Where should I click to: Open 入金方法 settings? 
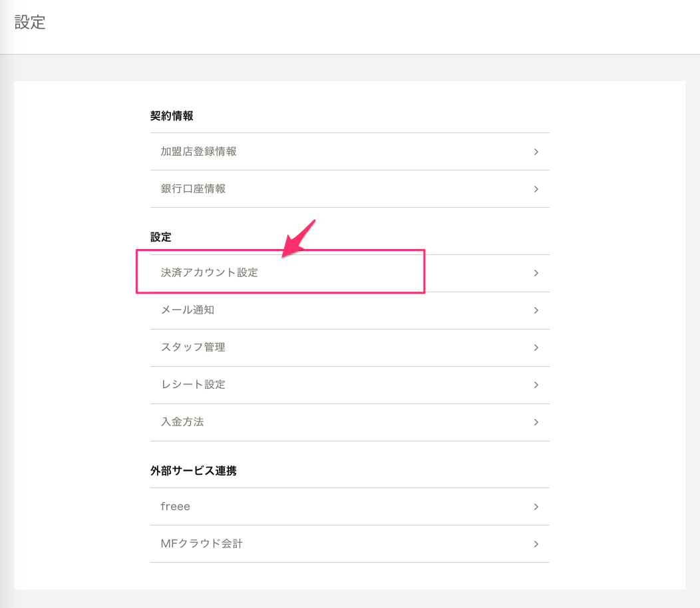pos(349,422)
